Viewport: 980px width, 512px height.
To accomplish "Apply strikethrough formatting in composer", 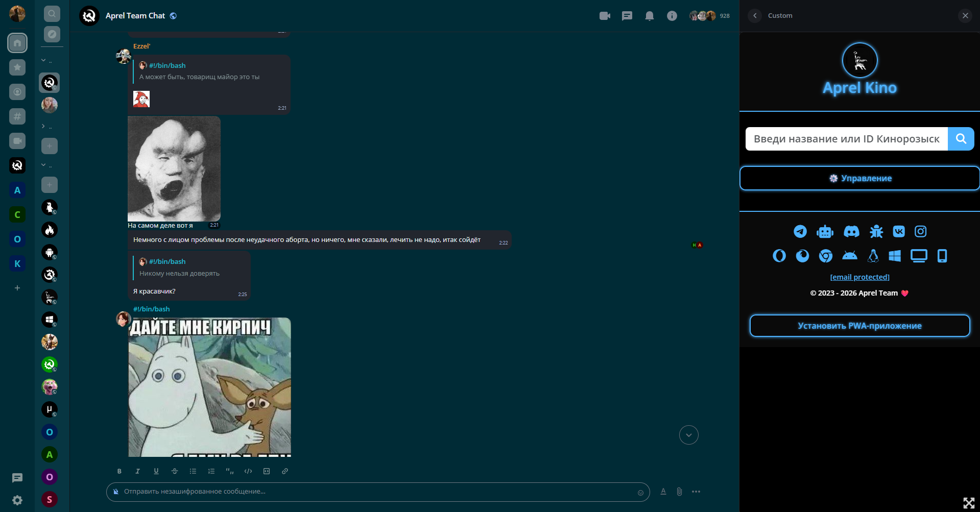I will tap(175, 471).
